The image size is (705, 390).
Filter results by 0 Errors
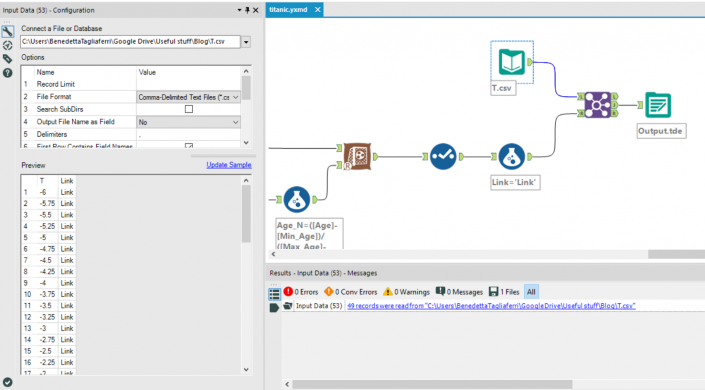[301, 292]
